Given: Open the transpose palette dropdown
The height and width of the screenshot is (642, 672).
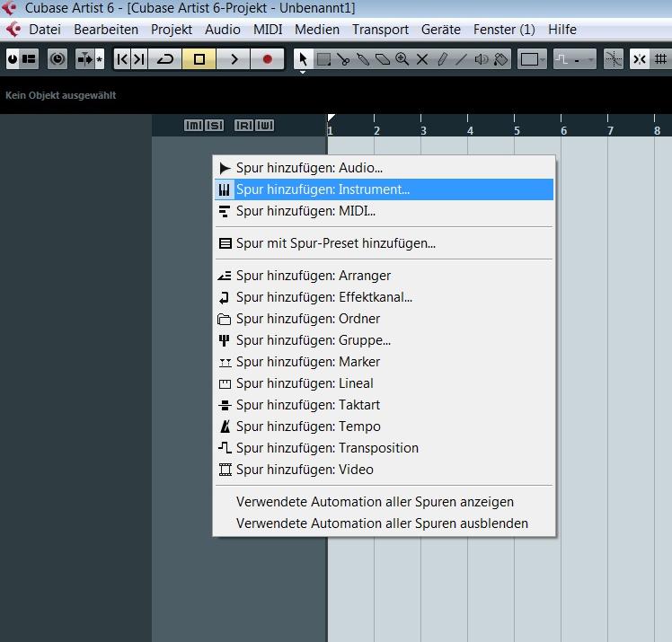Looking at the screenshot, I should tap(574, 59).
